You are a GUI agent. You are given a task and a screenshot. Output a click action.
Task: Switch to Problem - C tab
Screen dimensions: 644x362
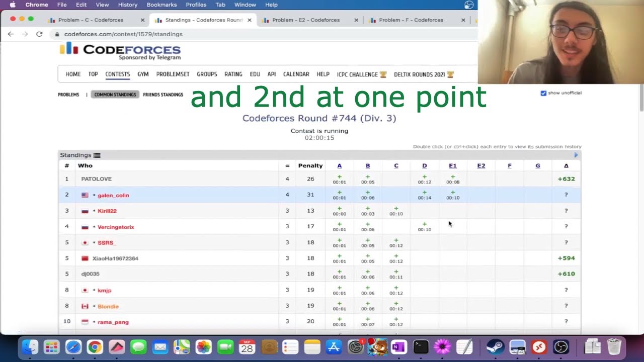(96, 20)
